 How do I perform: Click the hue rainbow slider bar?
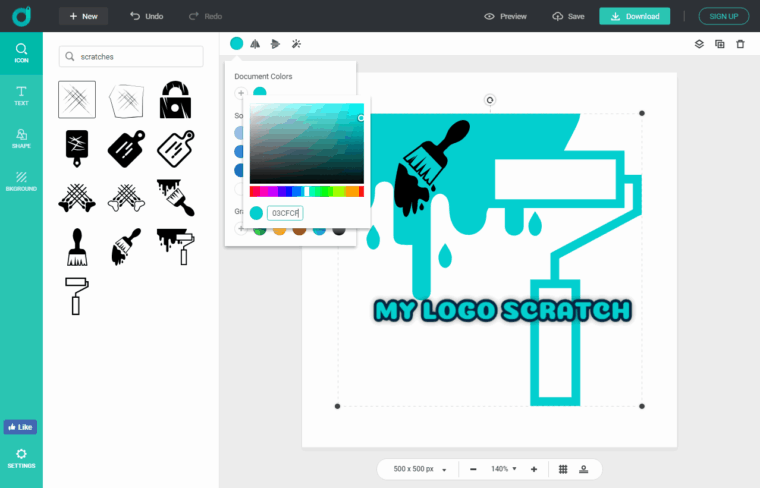pyautogui.click(x=306, y=191)
